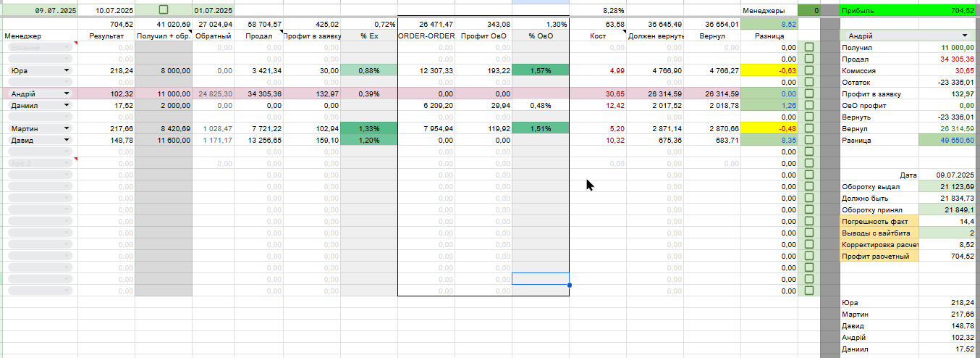This screenshot has height=358, width=980.
Task: Select the Менеджер column header cell
Action: click(x=39, y=36)
